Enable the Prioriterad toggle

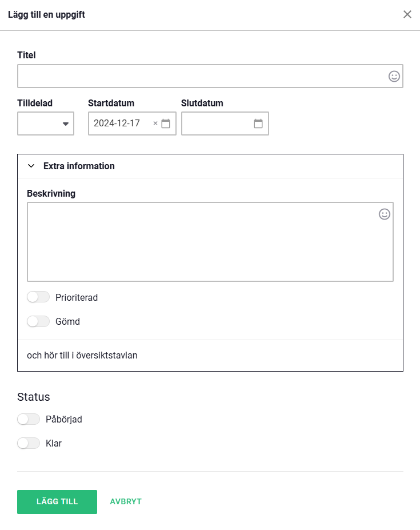[38, 297]
